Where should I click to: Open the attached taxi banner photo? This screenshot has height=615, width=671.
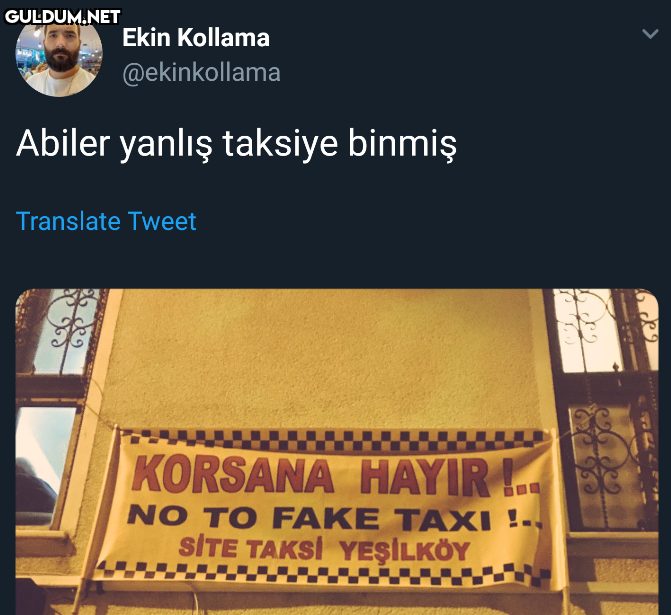337,452
